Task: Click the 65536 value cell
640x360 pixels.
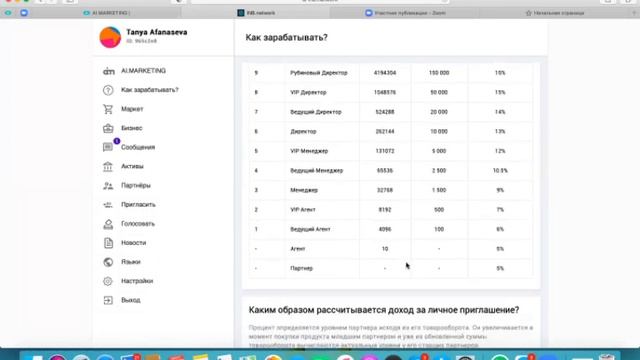Action: (x=385, y=171)
